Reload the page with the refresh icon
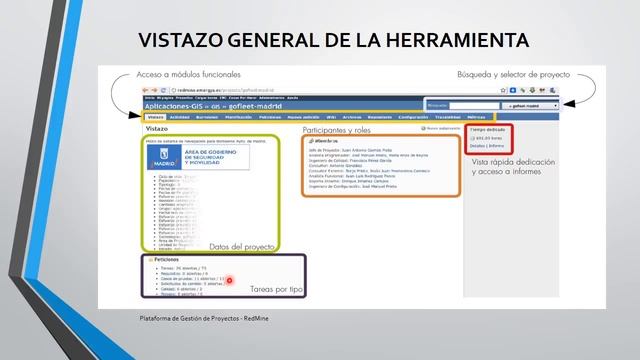This screenshot has width=640, height=360. click(x=163, y=90)
